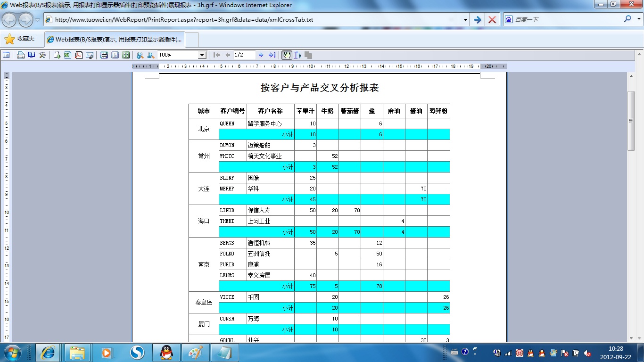Open the 100% zoom level dropdown
Screen dimensions: 644x362
click(x=202, y=55)
